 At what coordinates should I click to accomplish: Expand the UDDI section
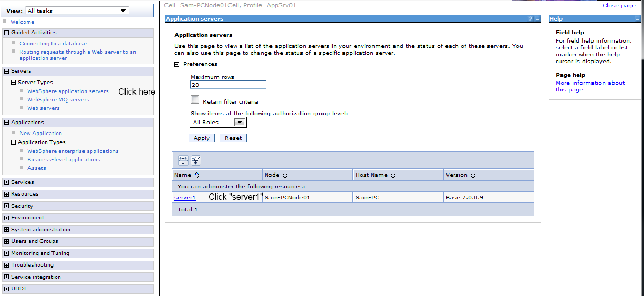pos(7,289)
